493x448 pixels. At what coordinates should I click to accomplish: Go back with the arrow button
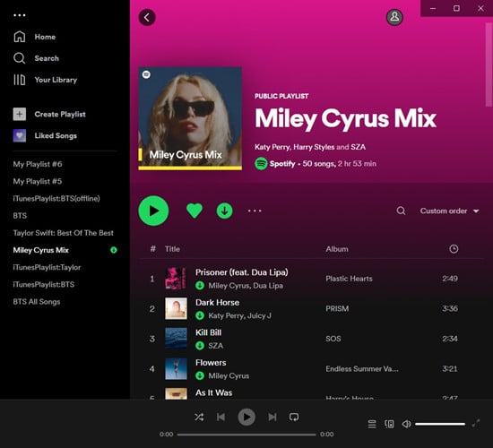tap(147, 17)
